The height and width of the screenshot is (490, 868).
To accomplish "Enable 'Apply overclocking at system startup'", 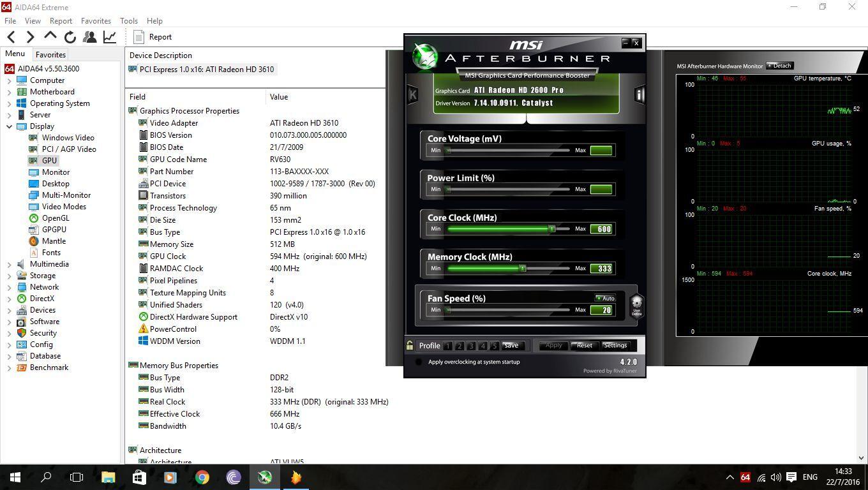I will [419, 361].
